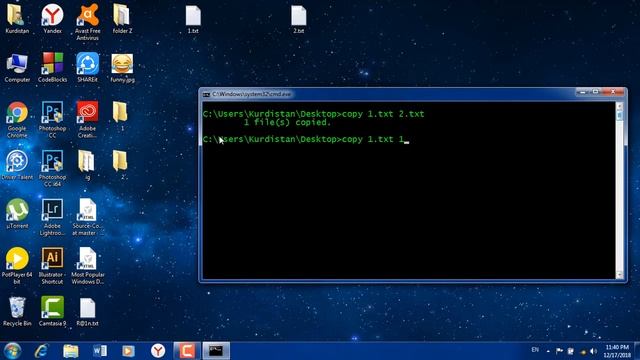Select the Source-Code at master HTML file

click(x=87, y=217)
